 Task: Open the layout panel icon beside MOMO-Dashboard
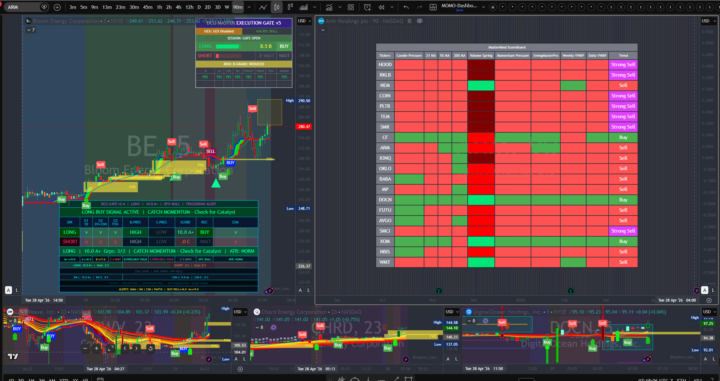coord(433,7)
